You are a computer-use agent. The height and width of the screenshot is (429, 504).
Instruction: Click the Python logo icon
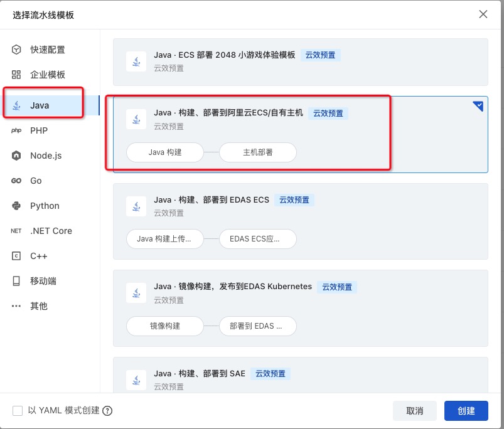(16, 206)
